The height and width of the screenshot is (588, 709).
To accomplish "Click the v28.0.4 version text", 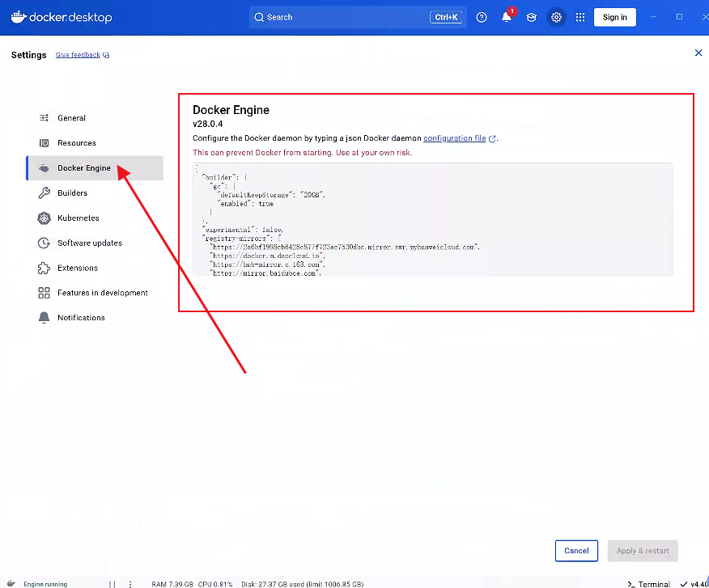I will tap(207, 124).
